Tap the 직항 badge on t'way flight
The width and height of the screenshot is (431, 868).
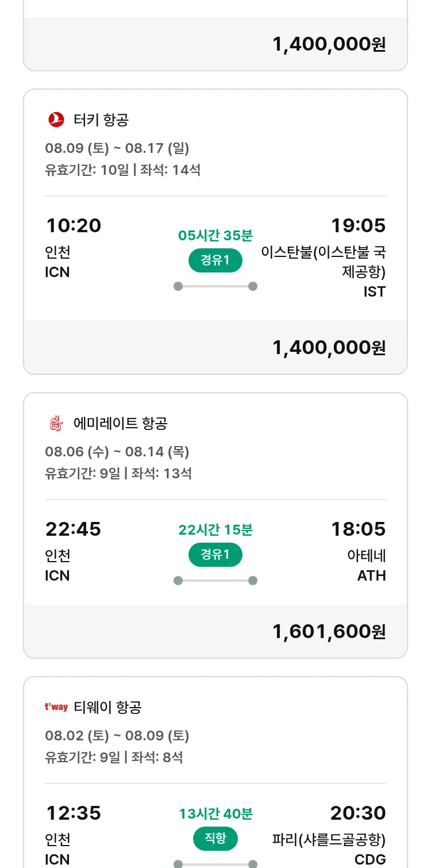pyautogui.click(x=215, y=839)
